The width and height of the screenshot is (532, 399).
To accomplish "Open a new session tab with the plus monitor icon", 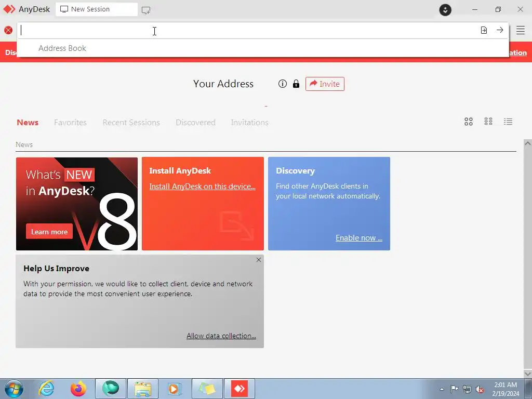I will (146, 10).
